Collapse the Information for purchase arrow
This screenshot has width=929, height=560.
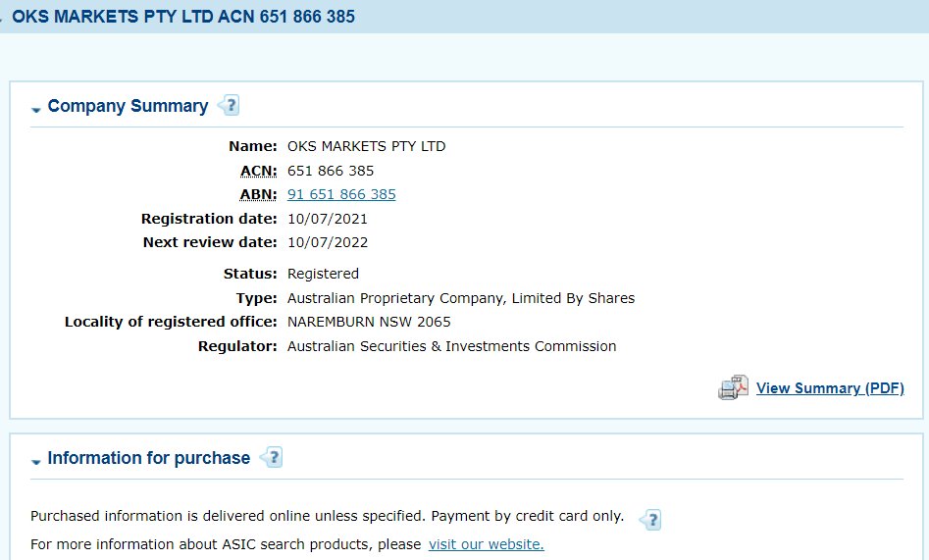pos(36,461)
